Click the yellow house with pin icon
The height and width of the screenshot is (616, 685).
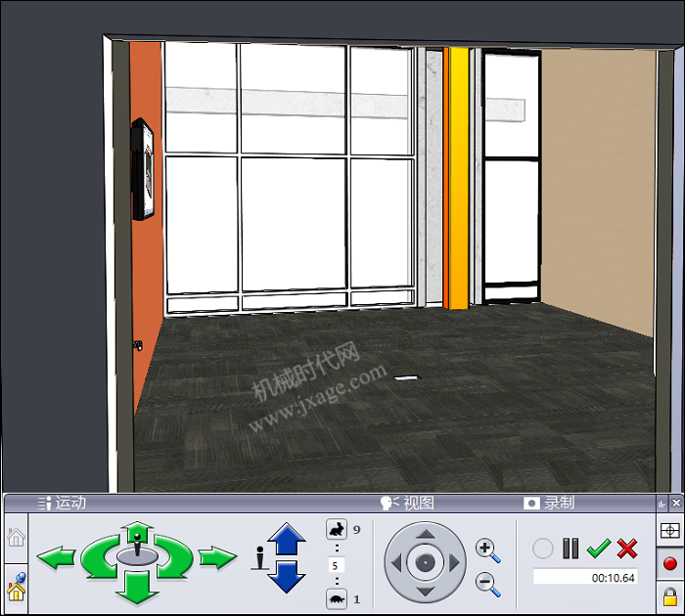coord(17,589)
